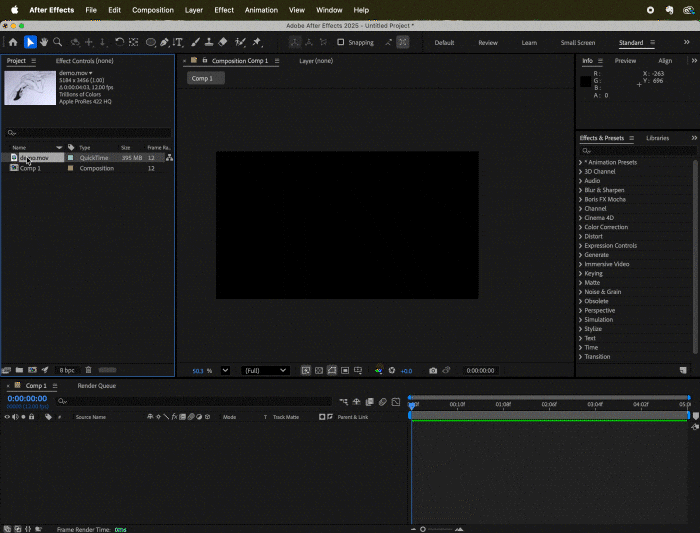700x533 pixels.
Task: Open the Composition menu
Action: pos(153,10)
